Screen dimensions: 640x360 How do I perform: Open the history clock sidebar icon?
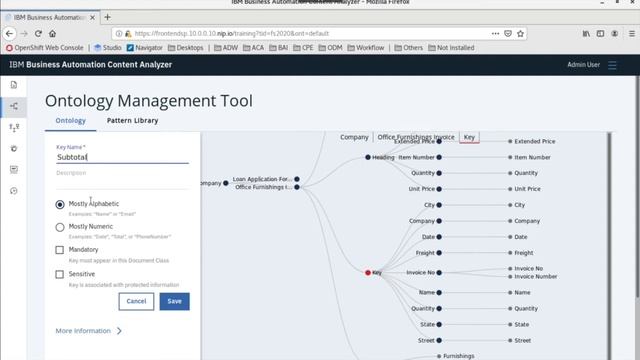click(x=14, y=191)
